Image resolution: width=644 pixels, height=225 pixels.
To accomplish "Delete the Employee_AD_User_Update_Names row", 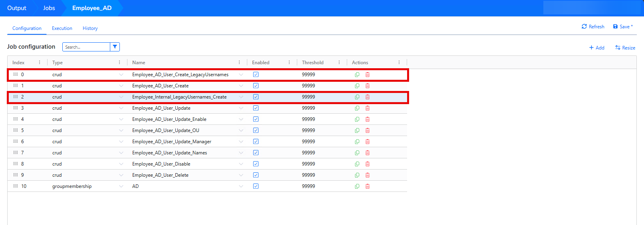I will click(368, 153).
